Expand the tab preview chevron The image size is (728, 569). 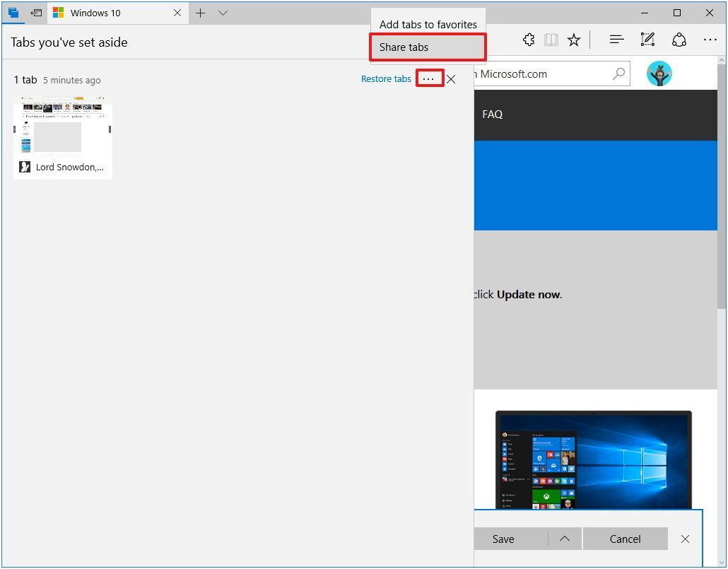point(222,13)
